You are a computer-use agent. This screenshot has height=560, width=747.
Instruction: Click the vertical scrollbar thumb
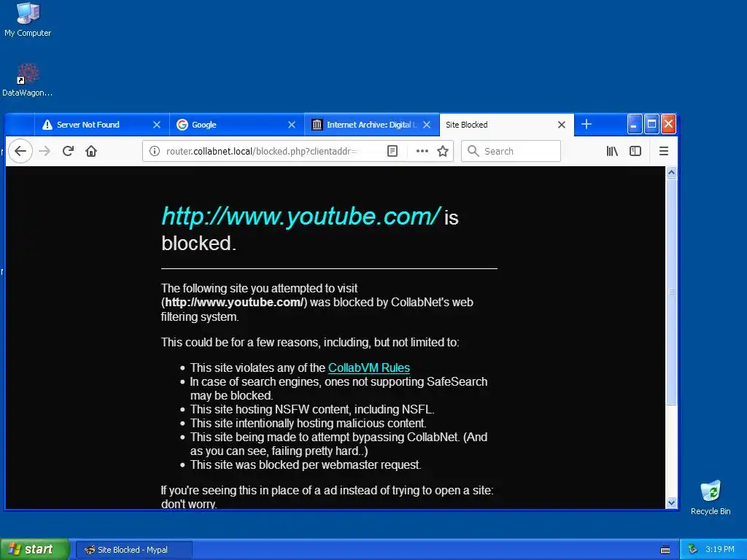671,292
